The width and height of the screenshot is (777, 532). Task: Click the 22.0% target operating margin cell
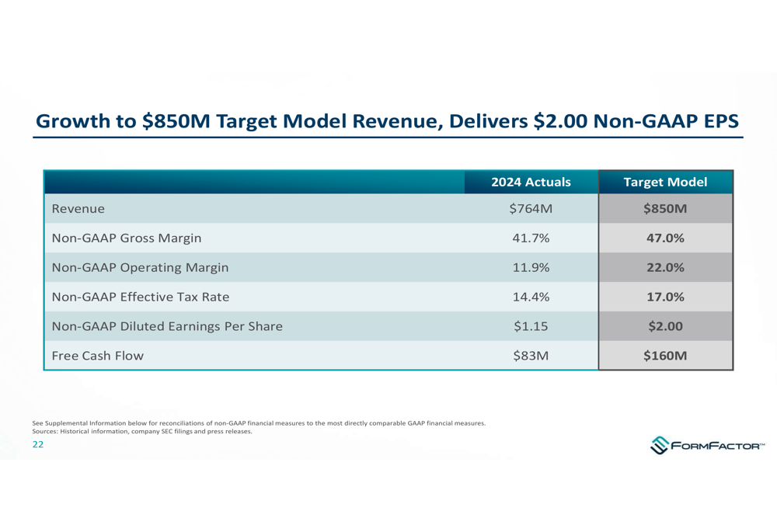665,268
